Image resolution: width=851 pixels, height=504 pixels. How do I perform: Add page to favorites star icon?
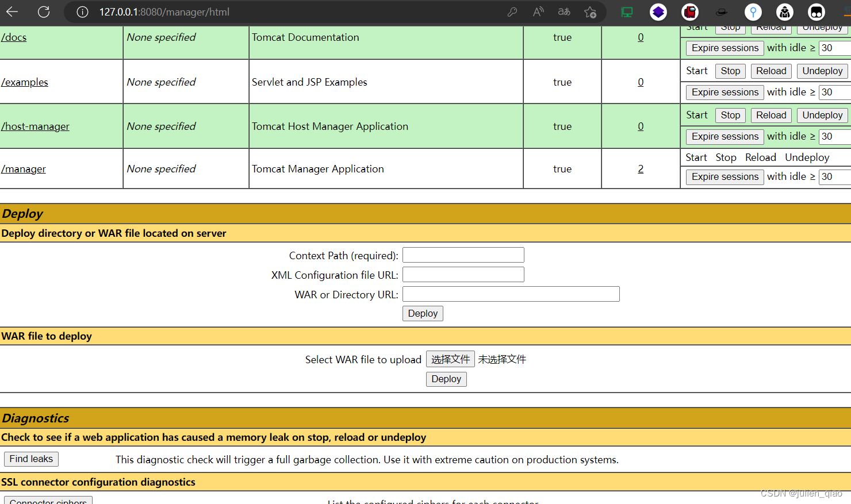pyautogui.click(x=590, y=12)
